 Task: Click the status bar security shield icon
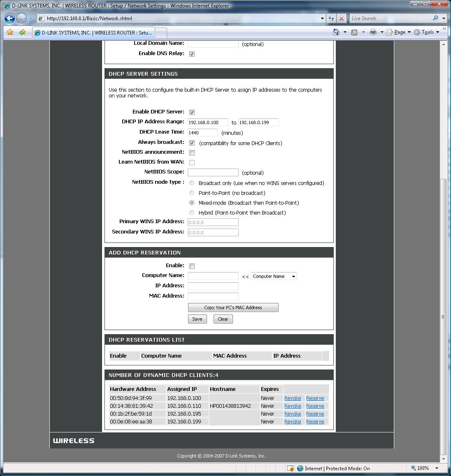[291, 469]
